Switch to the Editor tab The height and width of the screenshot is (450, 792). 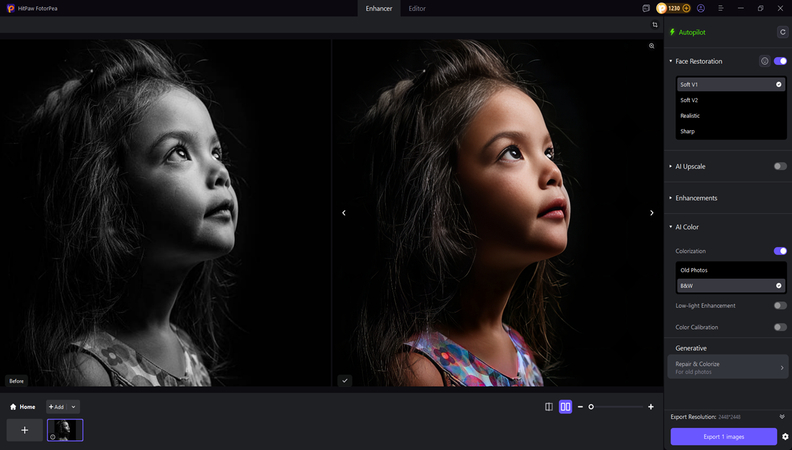click(417, 9)
